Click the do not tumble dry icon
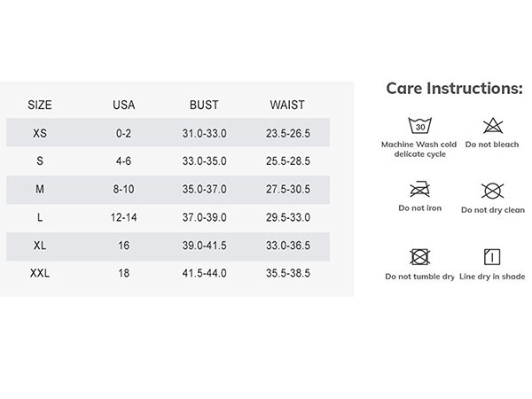The width and height of the screenshot is (532, 399). [x=420, y=257]
